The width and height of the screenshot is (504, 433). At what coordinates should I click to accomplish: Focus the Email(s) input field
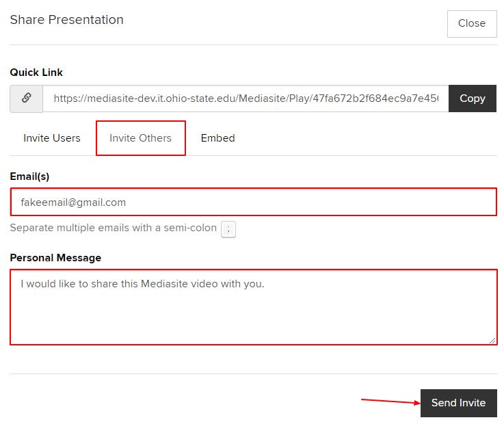254,202
